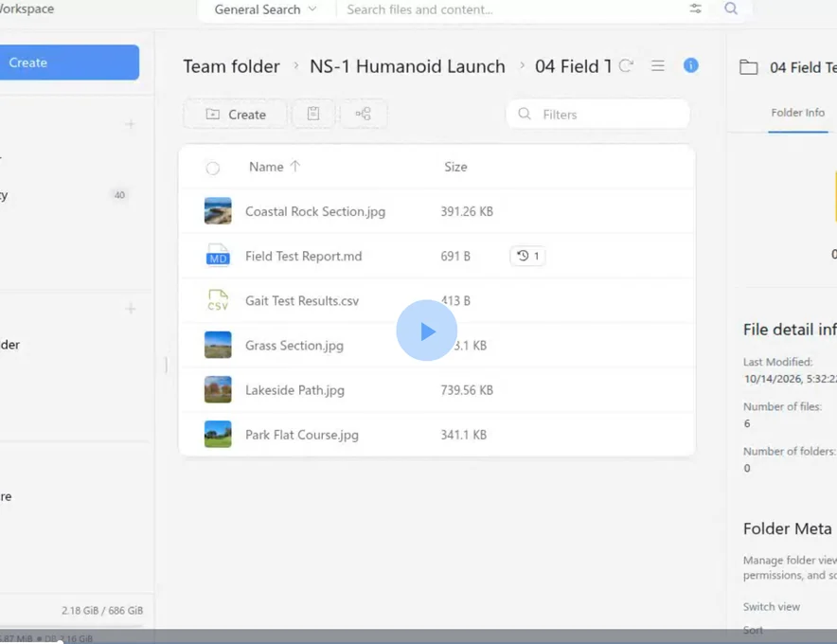Image resolution: width=837 pixels, height=644 pixels.
Task: Sort files by Name column arrow
Action: [295, 167]
